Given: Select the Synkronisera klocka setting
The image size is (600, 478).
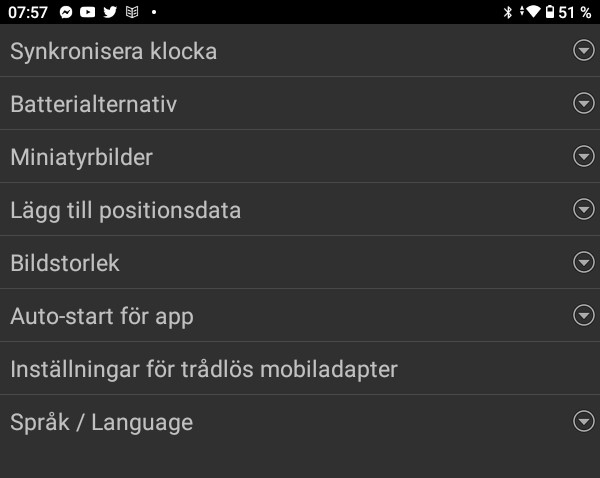Looking at the screenshot, I should pyautogui.click(x=114, y=51).
